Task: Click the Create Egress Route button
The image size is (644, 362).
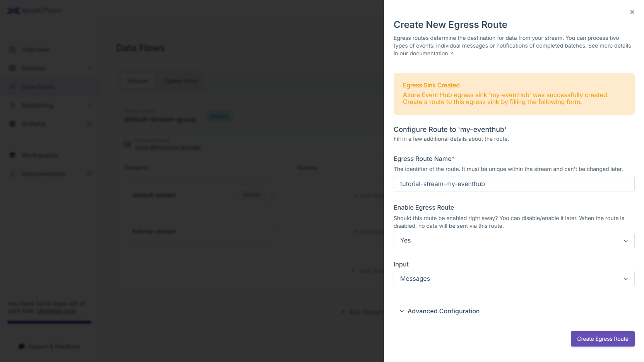Action: point(603,339)
